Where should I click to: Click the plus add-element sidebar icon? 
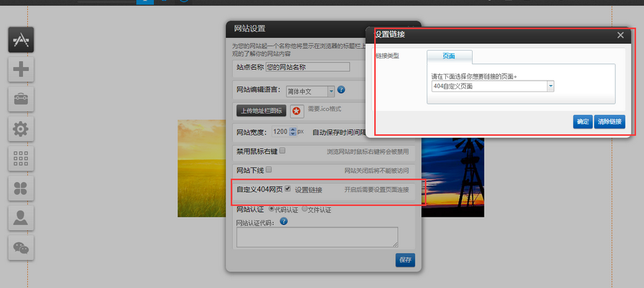[21, 69]
